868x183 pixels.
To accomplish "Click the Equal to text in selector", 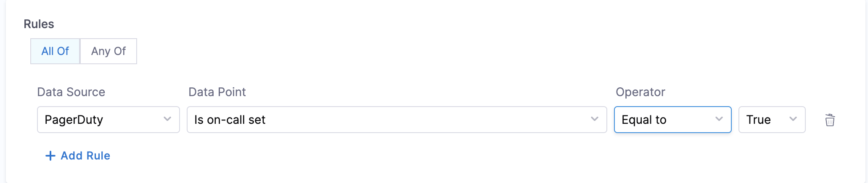I will (644, 120).
